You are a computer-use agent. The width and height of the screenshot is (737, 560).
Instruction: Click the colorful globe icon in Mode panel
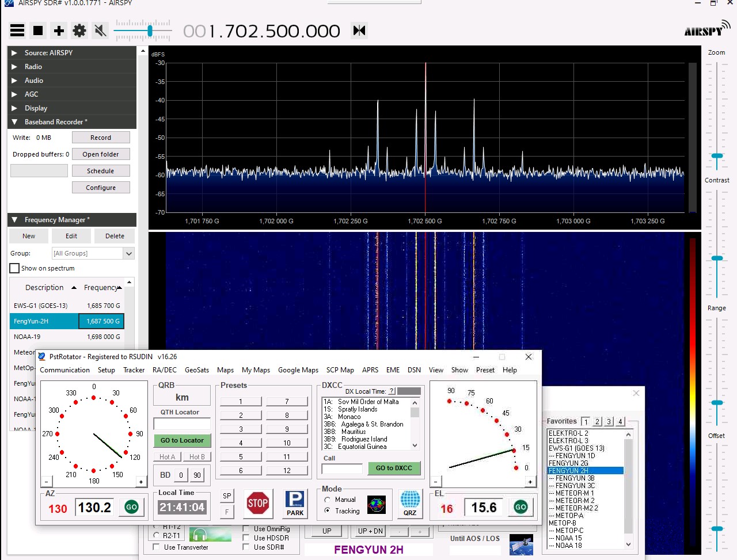click(x=377, y=505)
